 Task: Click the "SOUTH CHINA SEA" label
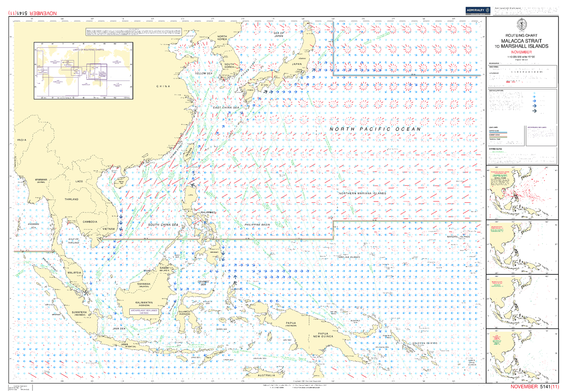tap(163, 225)
